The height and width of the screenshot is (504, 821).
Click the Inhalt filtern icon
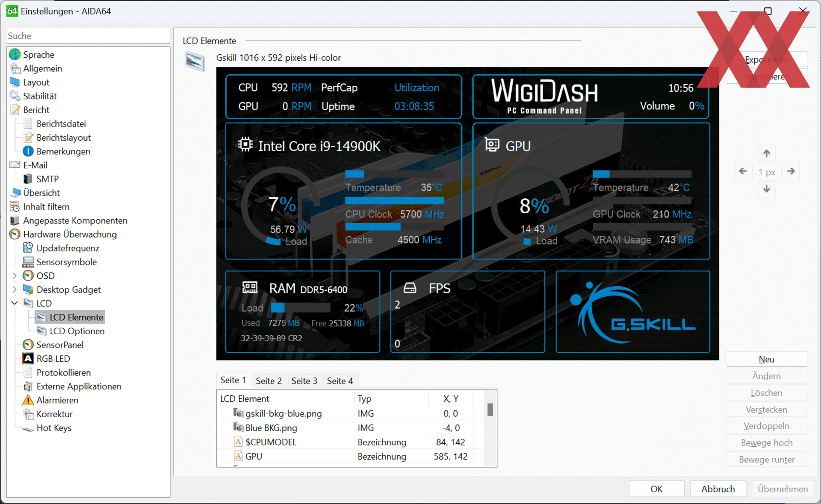click(15, 206)
